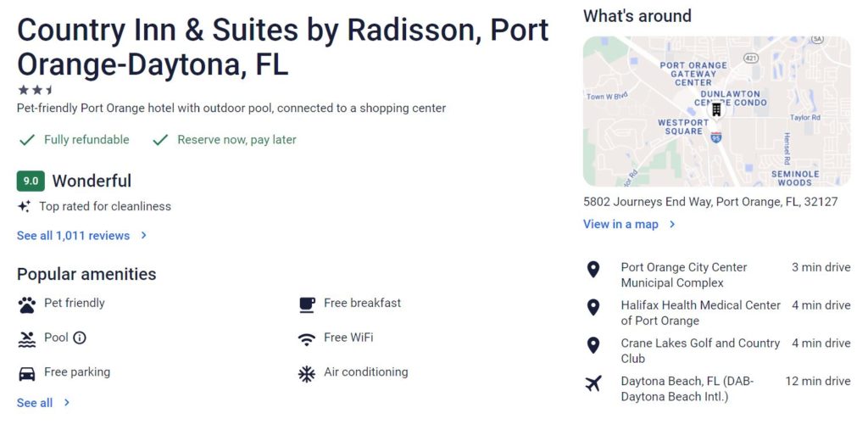
Task: Click the Air conditioning snowflake icon
Action: (307, 374)
